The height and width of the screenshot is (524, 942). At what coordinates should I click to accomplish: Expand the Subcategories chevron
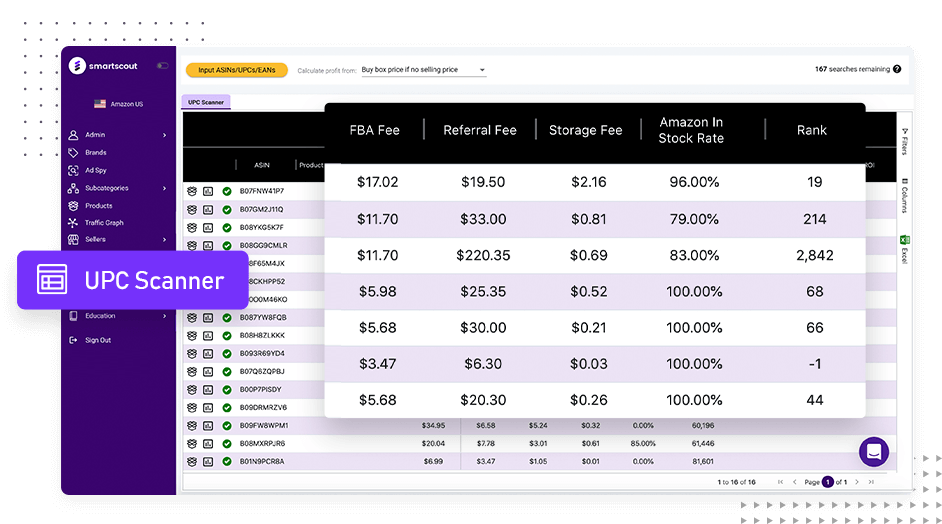164,188
